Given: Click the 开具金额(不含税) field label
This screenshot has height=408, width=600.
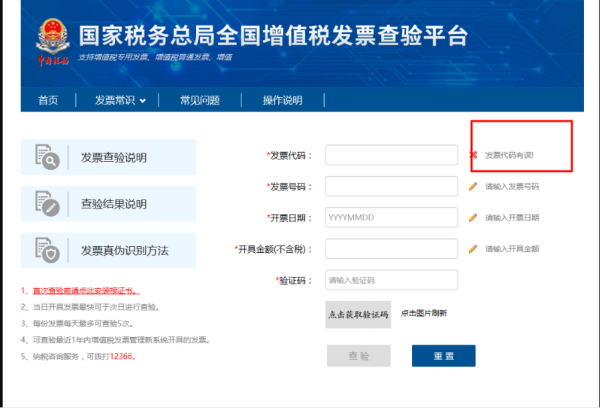Looking at the screenshot, I should pos(273,249).
